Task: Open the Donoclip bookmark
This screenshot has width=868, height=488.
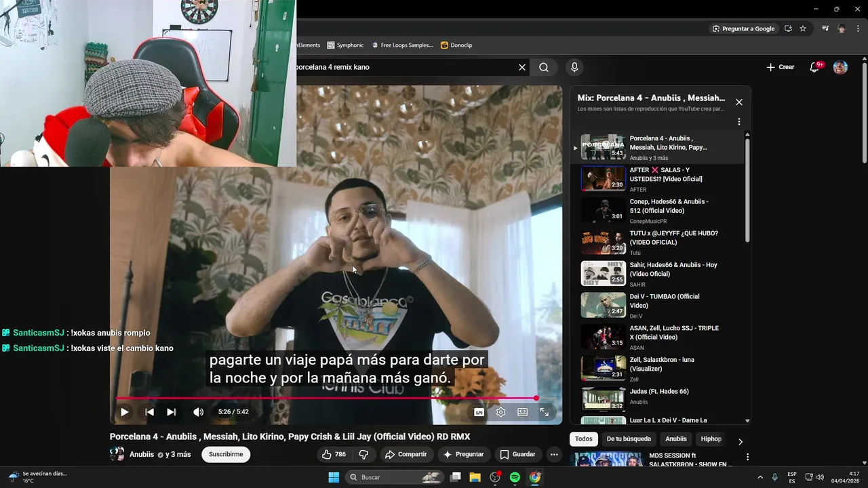Action: [x=456, y=45]
